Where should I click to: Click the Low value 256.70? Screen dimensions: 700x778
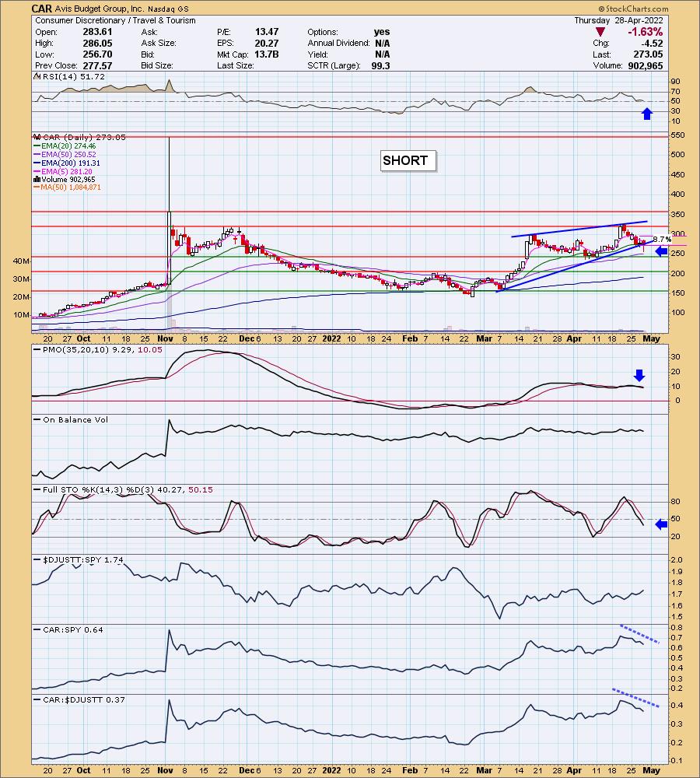point(97,54)
